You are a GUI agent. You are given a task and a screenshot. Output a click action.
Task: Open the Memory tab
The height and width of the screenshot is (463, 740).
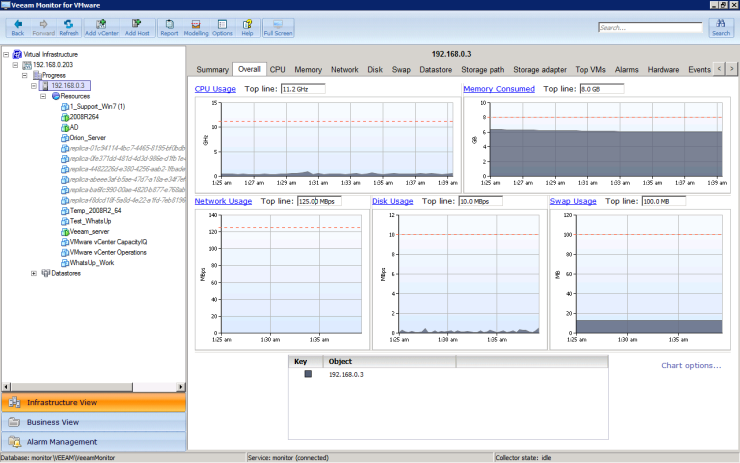(x=308, y=69)
